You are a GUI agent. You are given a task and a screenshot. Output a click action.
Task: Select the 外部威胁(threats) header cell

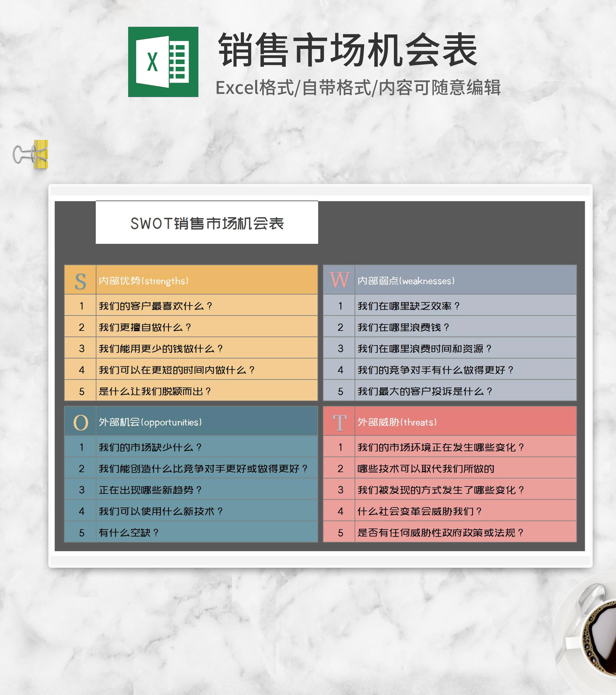pyautogui.click(x=465, y=422)
